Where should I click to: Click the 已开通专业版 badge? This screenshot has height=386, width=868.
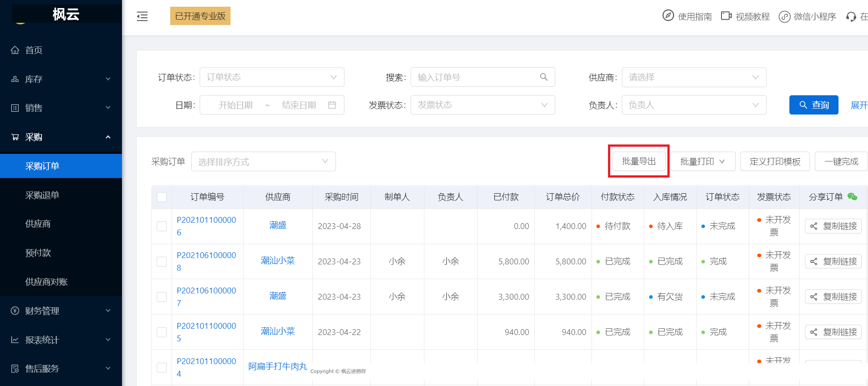[x=200, y=16]
